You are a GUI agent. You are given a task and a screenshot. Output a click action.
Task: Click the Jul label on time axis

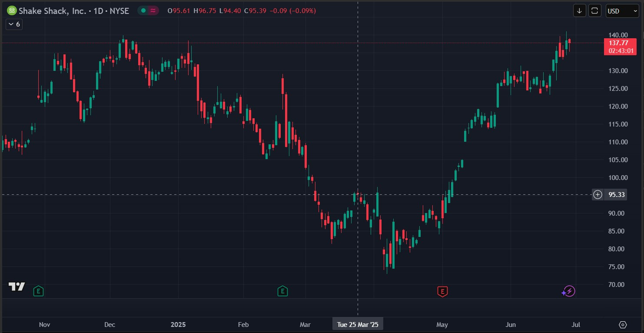[576, 325]
